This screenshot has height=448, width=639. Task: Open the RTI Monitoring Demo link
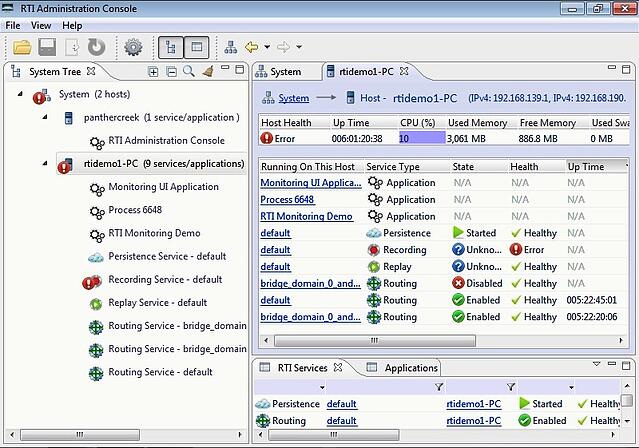pyautogui.click(x=306, y=216)
